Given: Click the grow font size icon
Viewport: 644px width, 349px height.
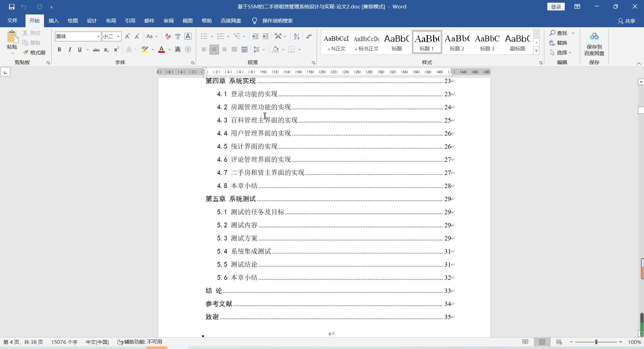Looking at the screenshot, I should [x=127, y=36].
